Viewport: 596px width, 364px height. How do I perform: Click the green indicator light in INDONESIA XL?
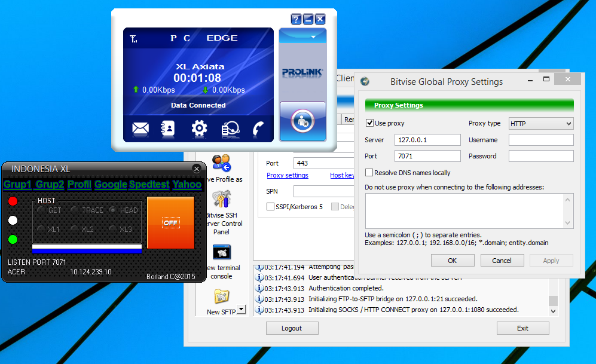[13, 239]
